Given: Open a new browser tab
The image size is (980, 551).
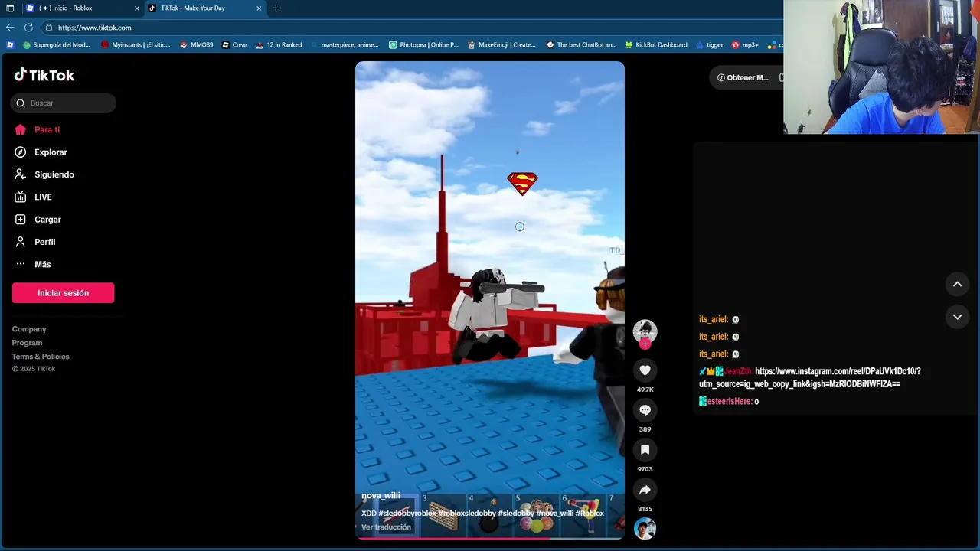Looking at the screenshot, I should click(276, 8).
